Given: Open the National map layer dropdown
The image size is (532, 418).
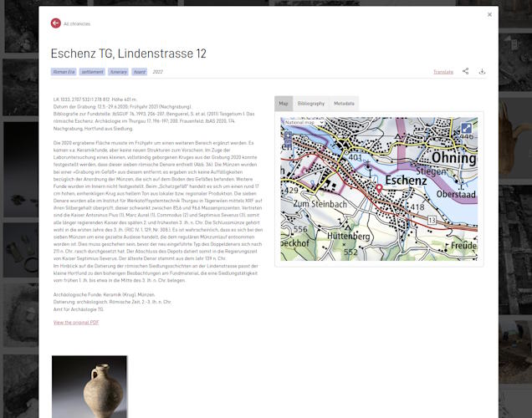Looking at the screenshot, I should [x=304, y=122].
